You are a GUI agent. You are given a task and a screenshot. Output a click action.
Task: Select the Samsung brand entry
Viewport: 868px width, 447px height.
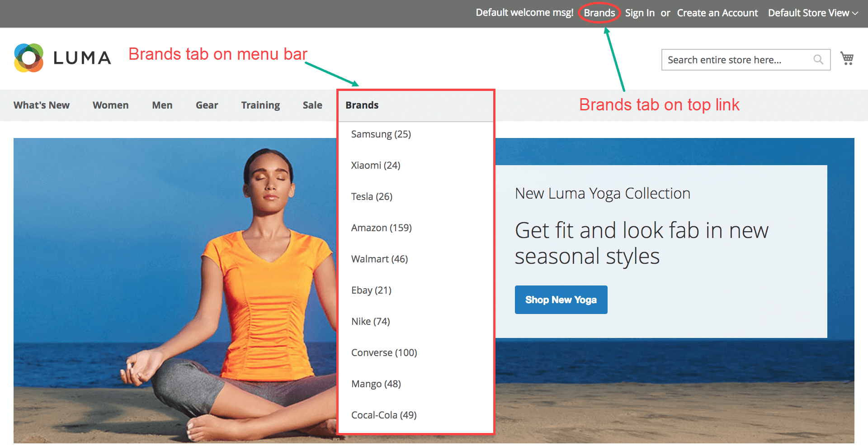[x=381, y=134]
